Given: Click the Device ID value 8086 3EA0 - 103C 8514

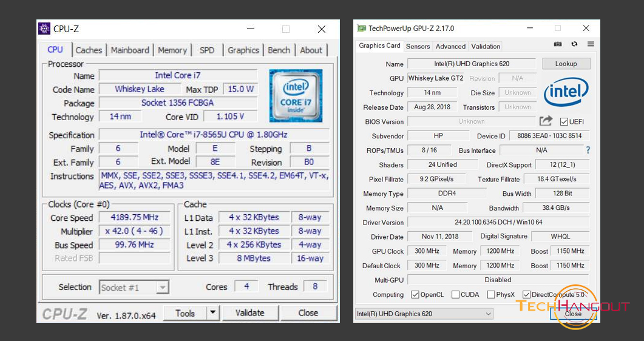Looking at the screenshot, I should coord(549,136).
